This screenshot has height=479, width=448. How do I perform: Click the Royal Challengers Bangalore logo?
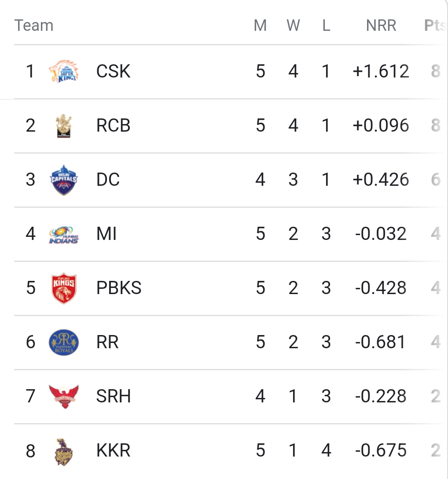[x=64, y=125]
